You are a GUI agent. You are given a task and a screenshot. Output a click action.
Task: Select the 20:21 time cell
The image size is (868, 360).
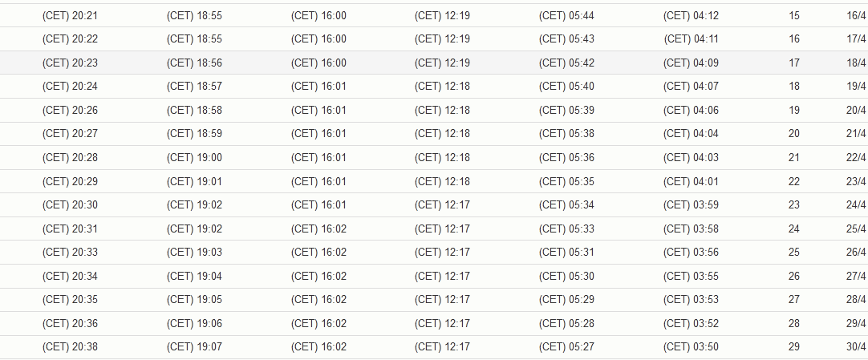click(70, 15)
